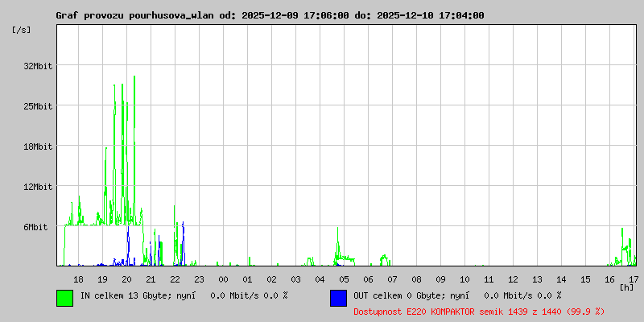
Task: Click hour label 10 on x-axis
Action: (465, 279)
